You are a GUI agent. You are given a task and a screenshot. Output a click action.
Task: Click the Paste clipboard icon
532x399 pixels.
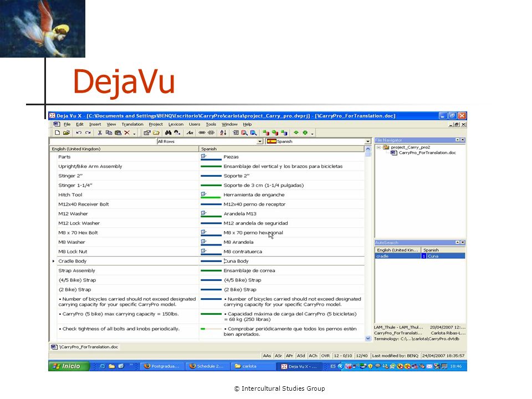(x=118, y=132)
